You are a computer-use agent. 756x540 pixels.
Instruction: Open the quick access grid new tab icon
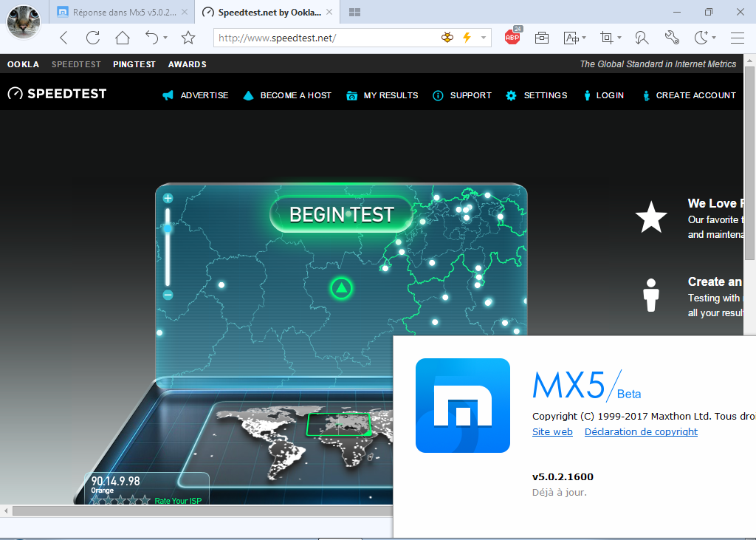tap(355, 13)
